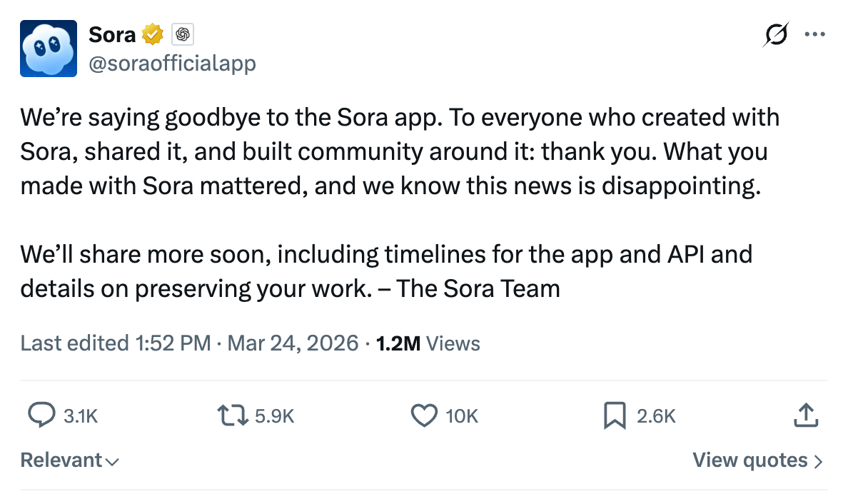Viewport: 848px width, 504px height.
Task: Open the View quotes link
Action: point(749,460)
